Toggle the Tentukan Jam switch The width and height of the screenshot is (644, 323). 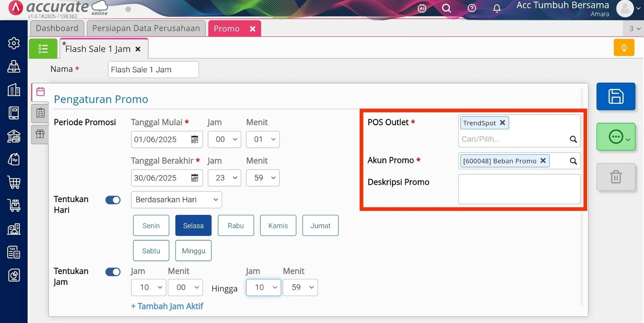113,272
